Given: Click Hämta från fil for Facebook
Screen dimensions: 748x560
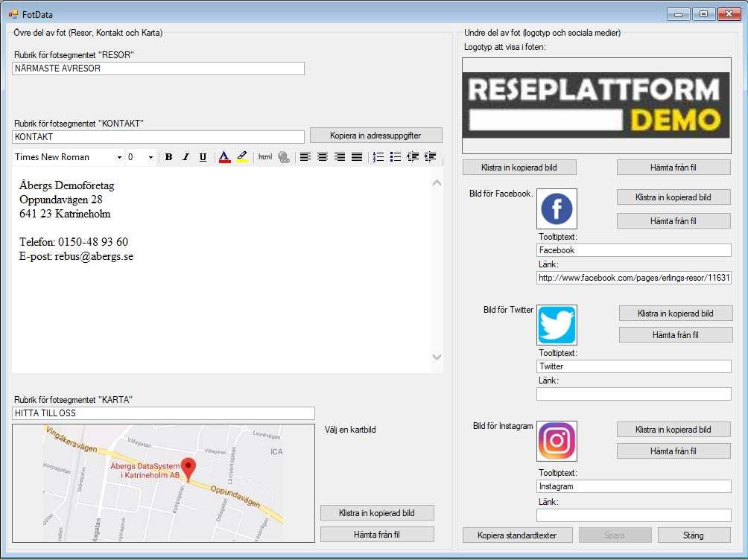Looking at the screenshot, I should (673, 221).
